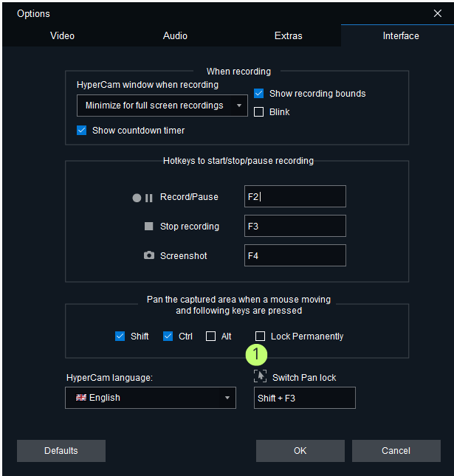Click the Record/Pause circle and bars icon
Viewport: 454px width, 476px height.
pos(142,198)
